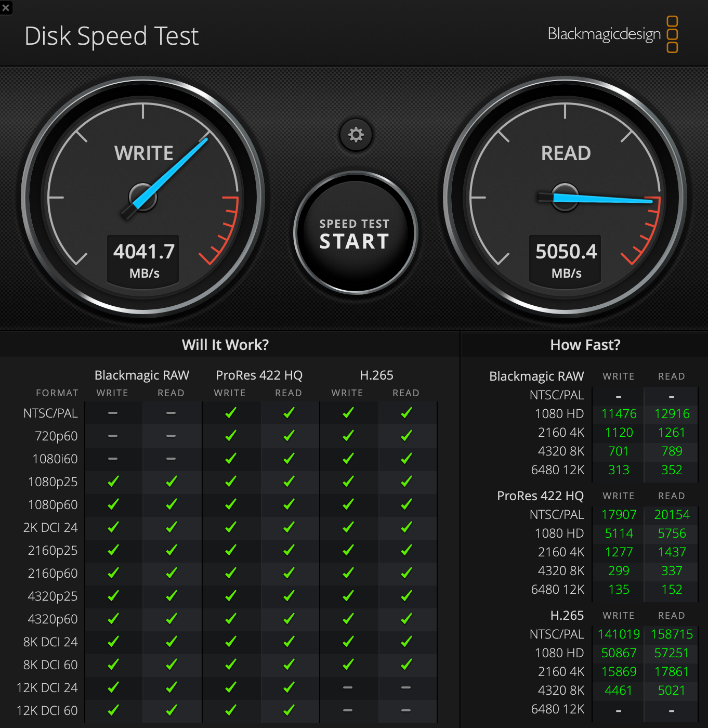
Task: Click Blackmagic RAW 6480 12K write value 313
Action: 619,470
